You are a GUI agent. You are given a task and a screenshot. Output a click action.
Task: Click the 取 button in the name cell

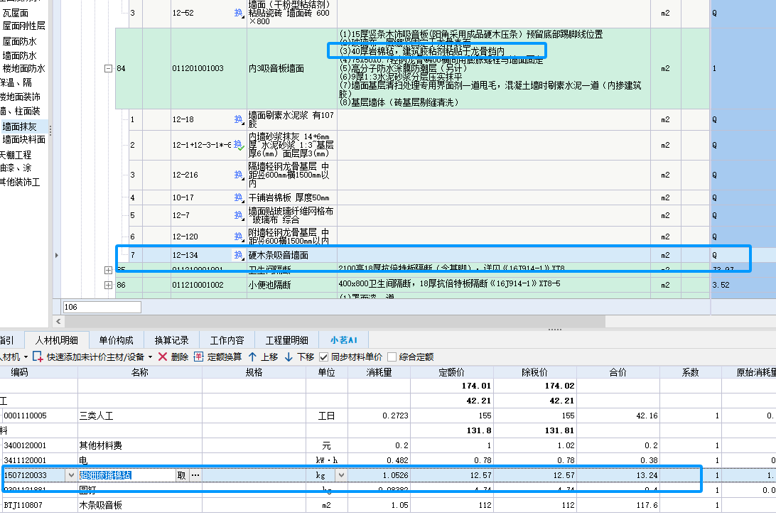pyautogui.click(x=182, y=475)
